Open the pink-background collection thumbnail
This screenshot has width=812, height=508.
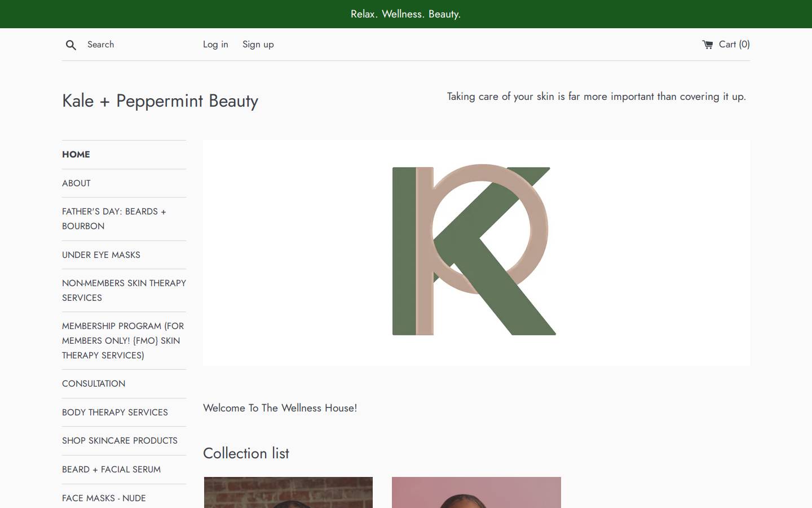point(476,492)
